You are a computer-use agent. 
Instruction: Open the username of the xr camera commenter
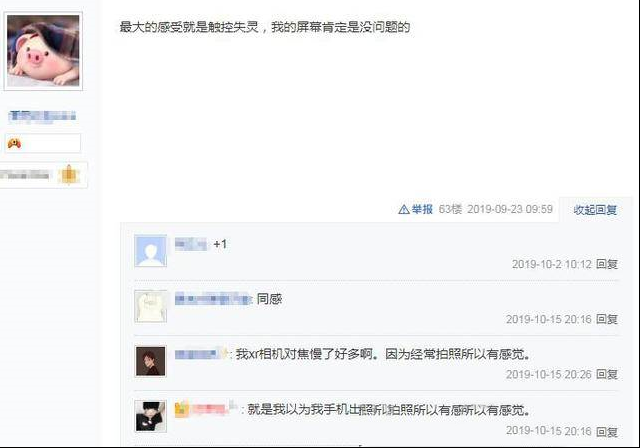[201, 354]
